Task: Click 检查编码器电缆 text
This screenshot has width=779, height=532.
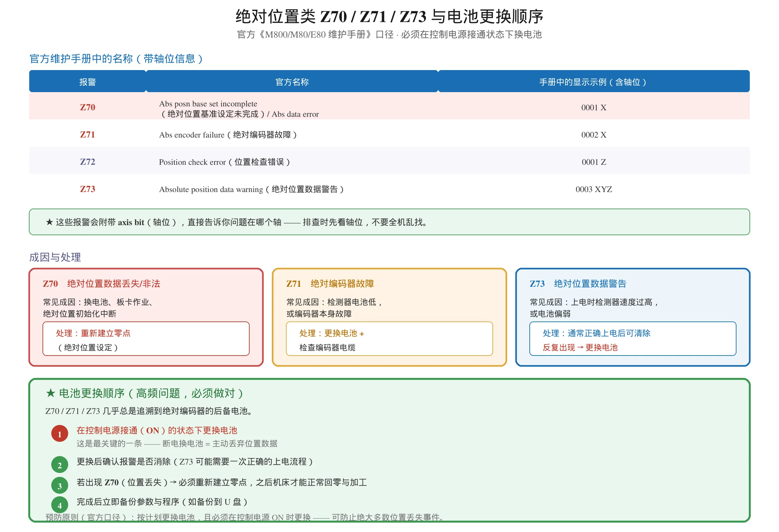Action: [x=327, y=347]
